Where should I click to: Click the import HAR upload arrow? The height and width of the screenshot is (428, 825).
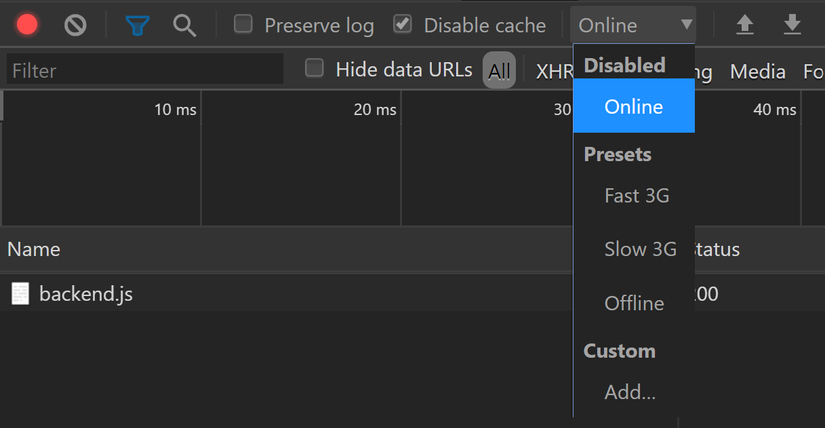(x=744, y=25)
